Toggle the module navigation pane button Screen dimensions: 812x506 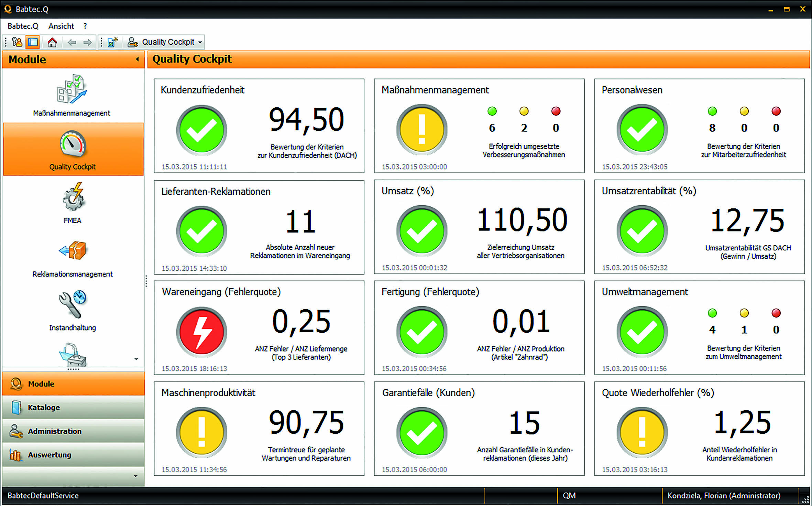tap(33, 42)
